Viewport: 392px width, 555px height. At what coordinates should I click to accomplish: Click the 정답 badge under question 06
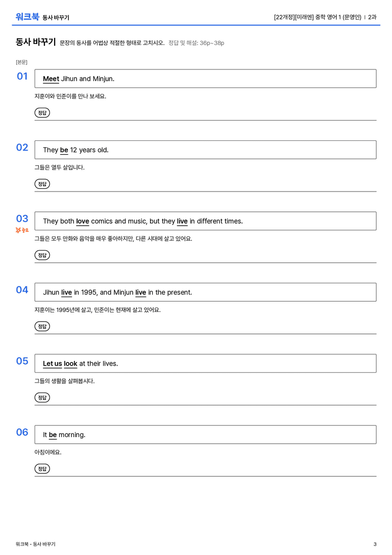tap(42, 468)
